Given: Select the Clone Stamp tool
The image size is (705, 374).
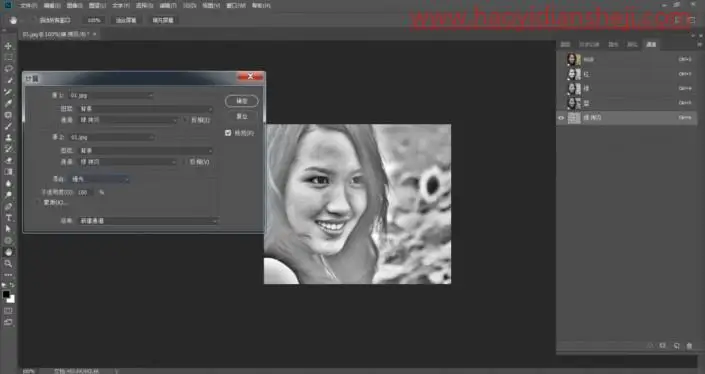Looking at the screenshot, I should tap(8, 138).
